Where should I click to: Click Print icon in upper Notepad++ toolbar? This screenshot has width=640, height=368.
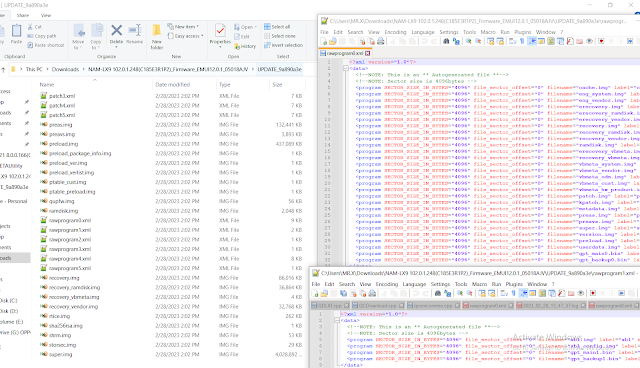[x=380, y=41]
